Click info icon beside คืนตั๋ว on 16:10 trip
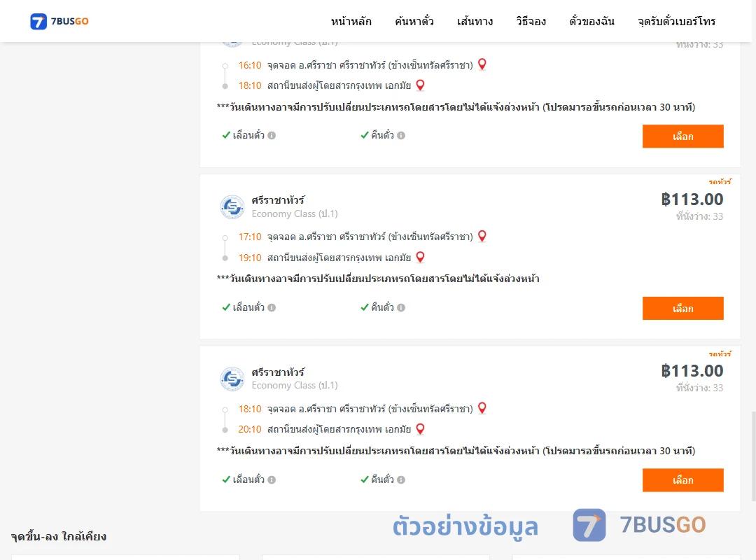The width and height of the screenshot is (756, 560). [401, 136]
